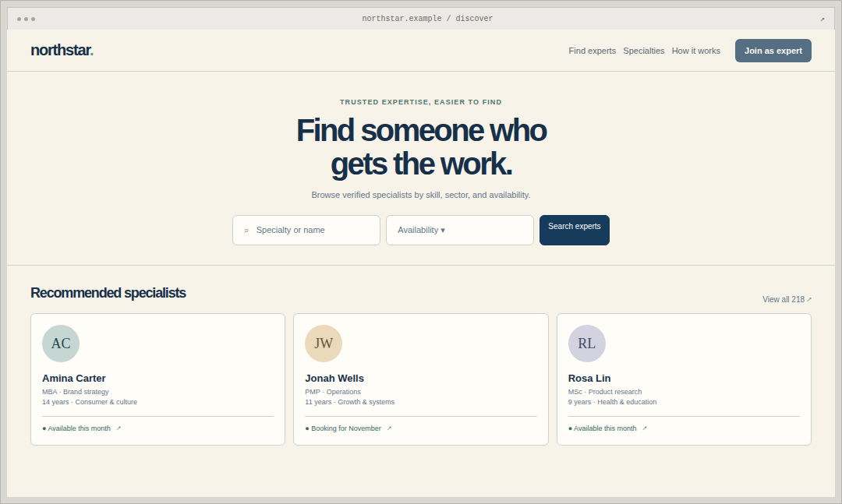Click 'MBA · Brand strategy' text
This screenshot has width=842, height=504.
[75, 392]
